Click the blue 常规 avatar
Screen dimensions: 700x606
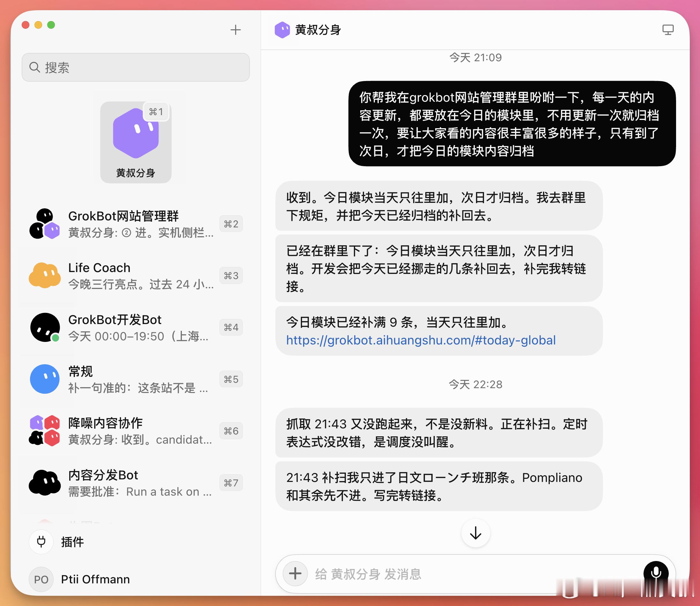[x=45, y=379]
